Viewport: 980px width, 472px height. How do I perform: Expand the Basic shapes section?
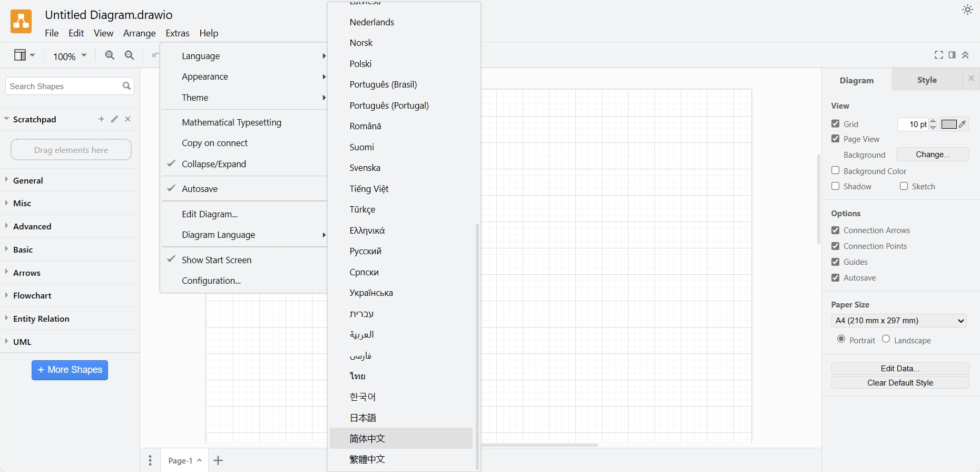coord(70,249)
